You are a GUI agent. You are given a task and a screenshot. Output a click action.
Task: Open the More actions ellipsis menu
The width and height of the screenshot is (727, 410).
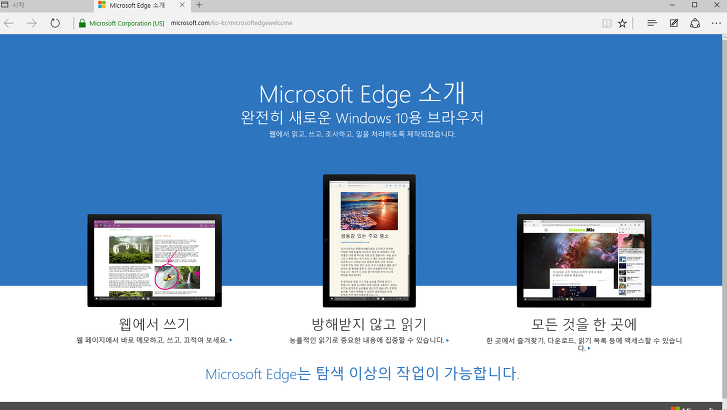pos(716,23)
